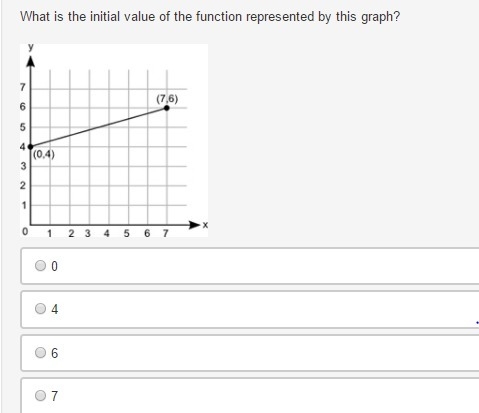Viewport: 479px width, 413px height.
Task: Select the radio button for answer 4
Action: click(x=40, y=309)
